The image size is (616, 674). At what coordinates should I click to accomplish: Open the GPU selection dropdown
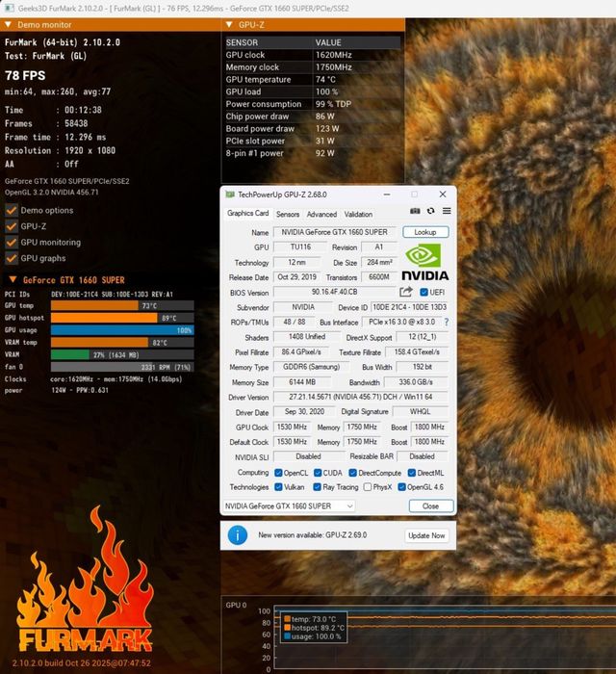tap(289, 505)
